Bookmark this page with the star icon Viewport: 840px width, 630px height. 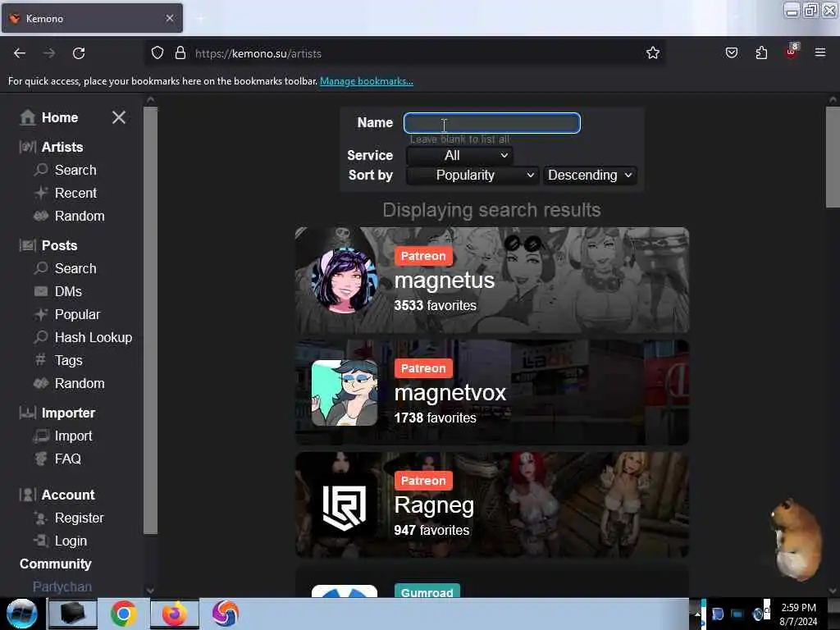(652, 53)
